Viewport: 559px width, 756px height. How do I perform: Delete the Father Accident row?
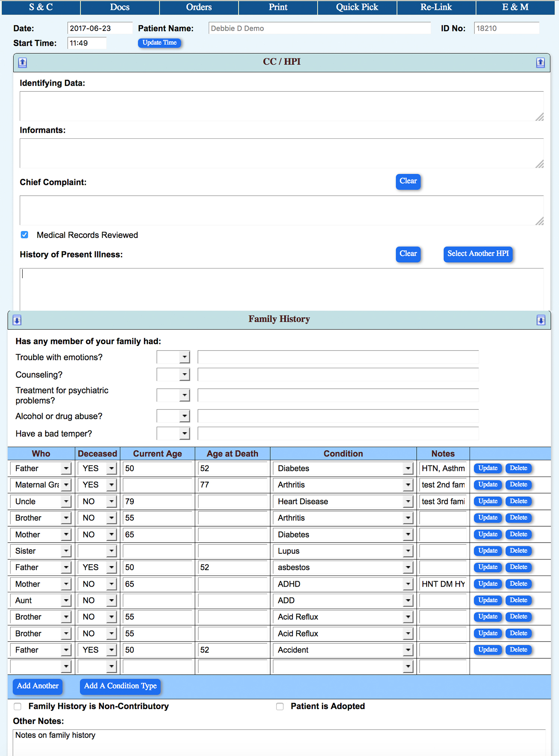(518, 650)
